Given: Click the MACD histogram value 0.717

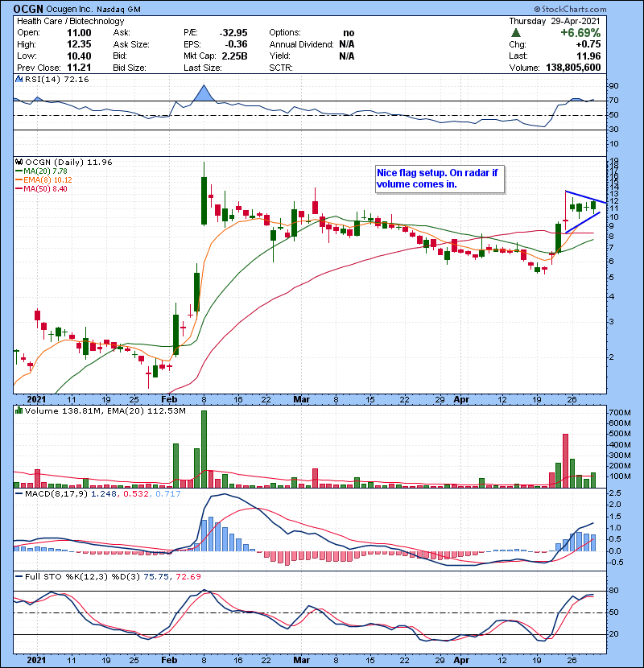Looking at the screenshot, I should (168, 494).
